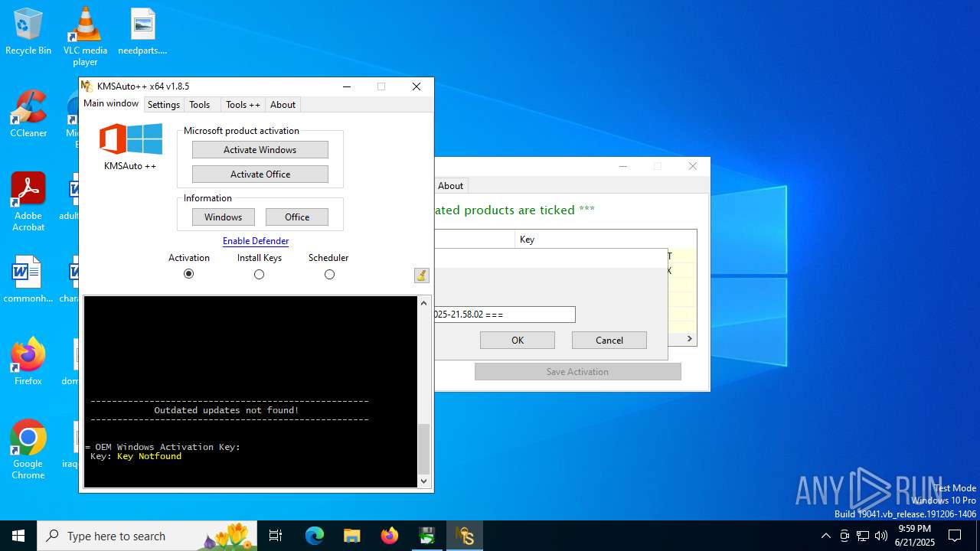Open Task View in the taskbar
Image resolution: width=980 pixels, height=551 pixels.
(276, 536)
